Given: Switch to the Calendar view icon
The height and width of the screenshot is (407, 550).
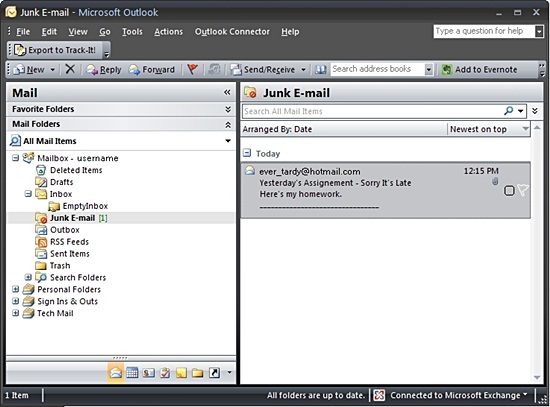Looking at the screenshot, I should [x=132, y=373].
